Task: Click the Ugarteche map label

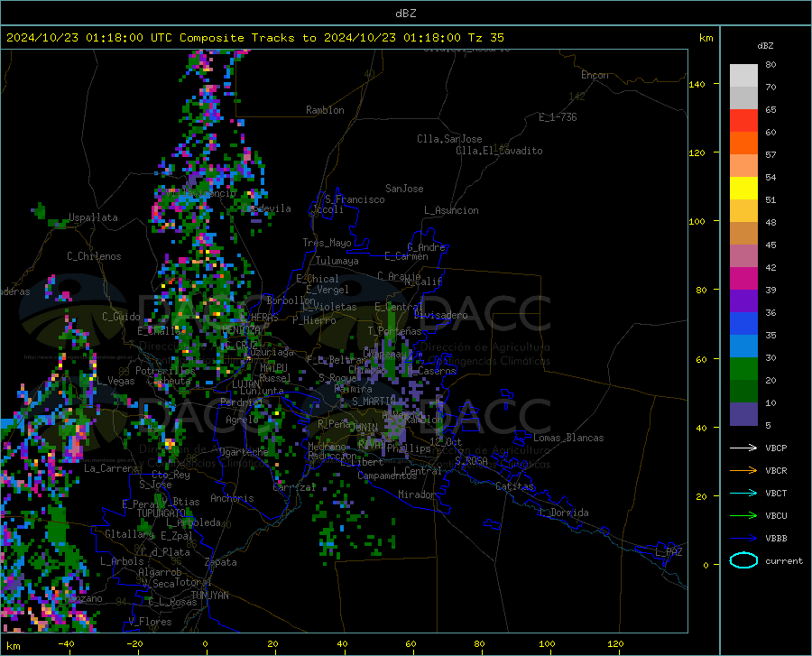Action: [x=244, y=451]
